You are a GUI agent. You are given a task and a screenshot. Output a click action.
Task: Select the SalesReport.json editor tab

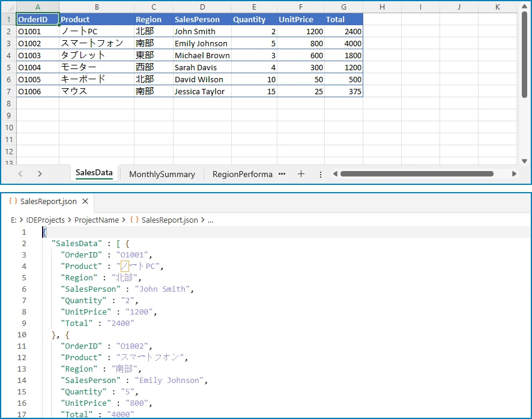point(48,202)
